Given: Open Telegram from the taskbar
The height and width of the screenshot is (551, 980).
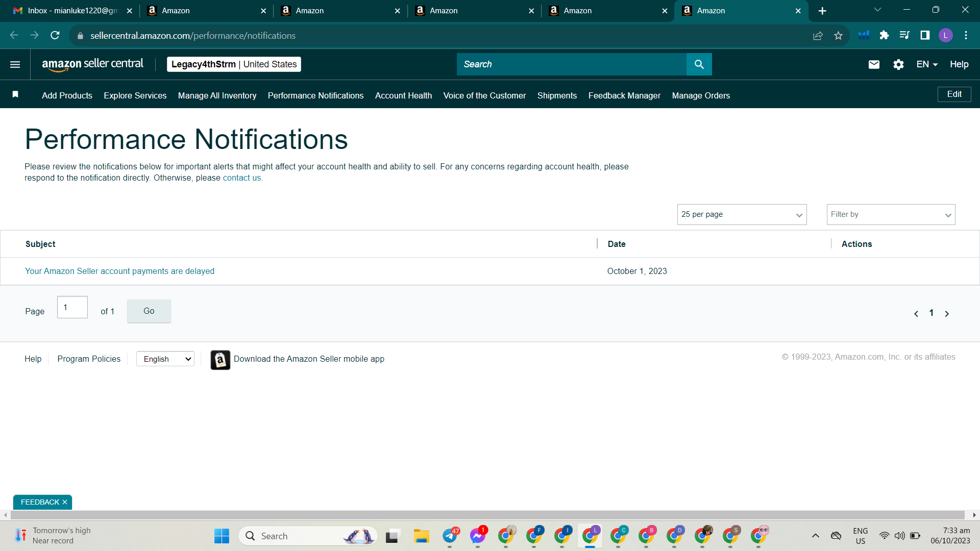Looking at the screenshot, I should (x=450, y=536).
